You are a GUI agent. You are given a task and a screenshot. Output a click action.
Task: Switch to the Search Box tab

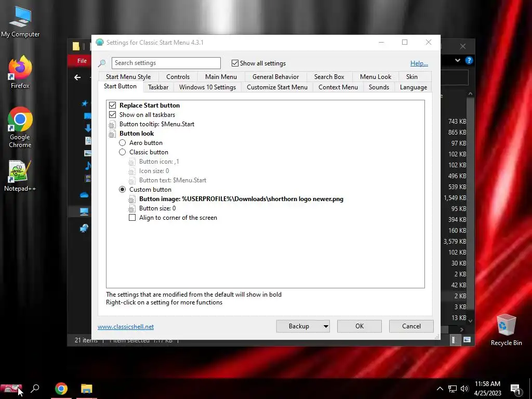click(x=329, y=77)
